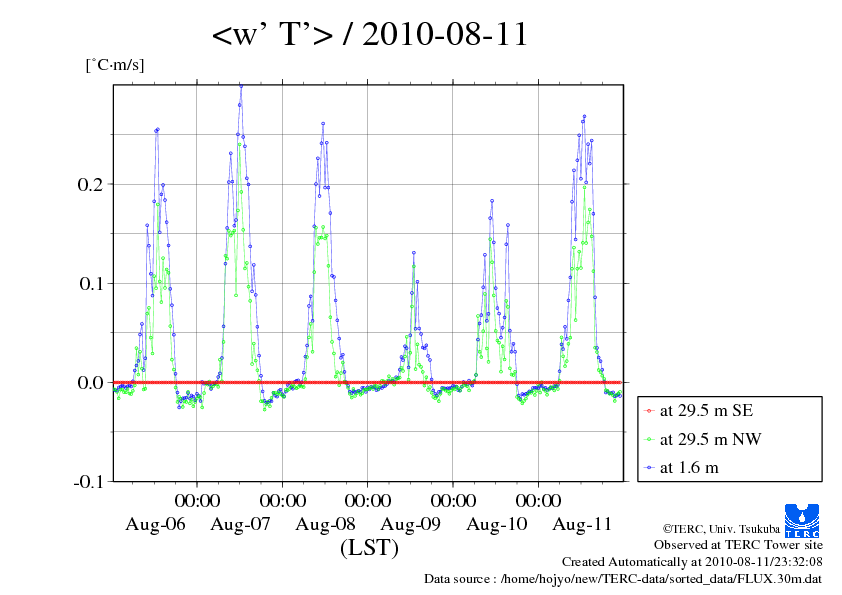Click the blue peak on Aug-09
Image resolution: width=842 pixels, height=595 pixels.
click(x=413, y=252)
